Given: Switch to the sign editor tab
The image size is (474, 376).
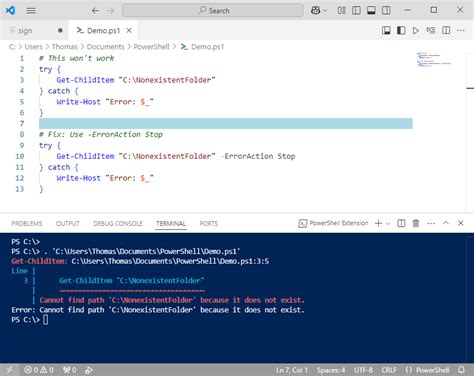Looking at the screenshot, I should [x=35, y=31].
